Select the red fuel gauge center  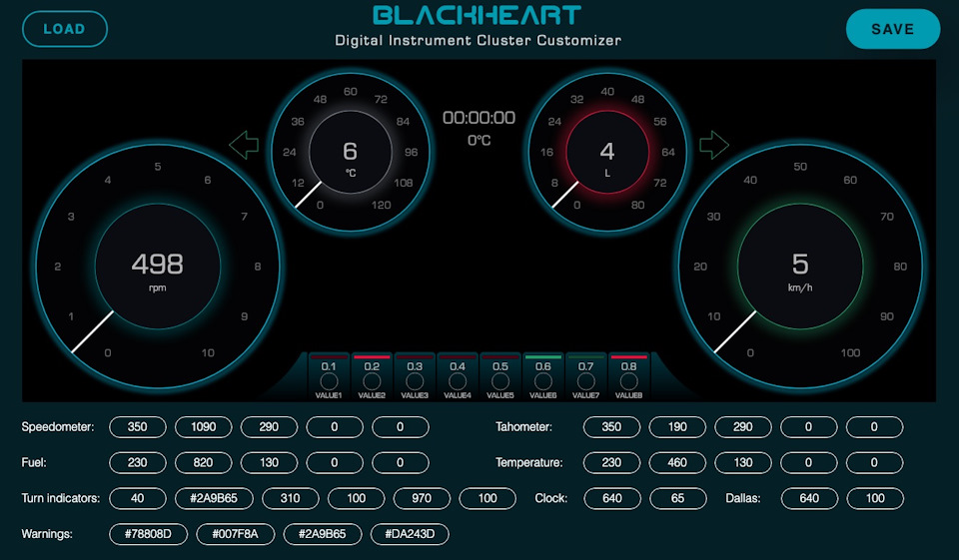[x=607, y=155]
